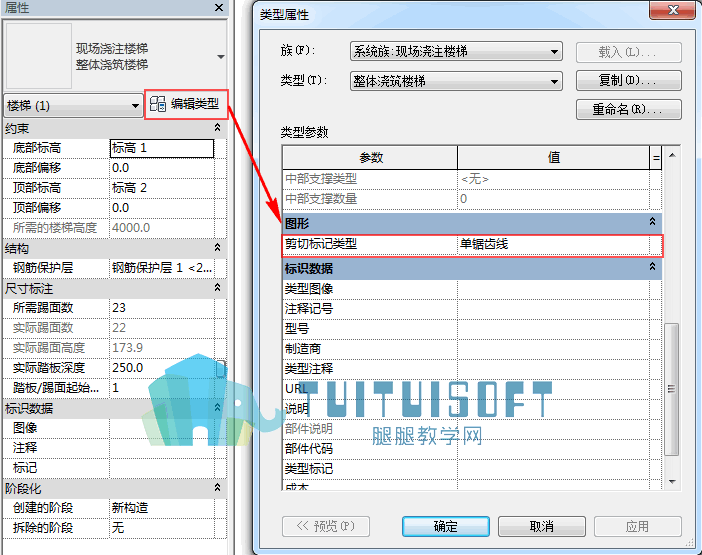Click the 参数 column header
Viewport: 702px width, 555px height.
[x=370, y=158]
